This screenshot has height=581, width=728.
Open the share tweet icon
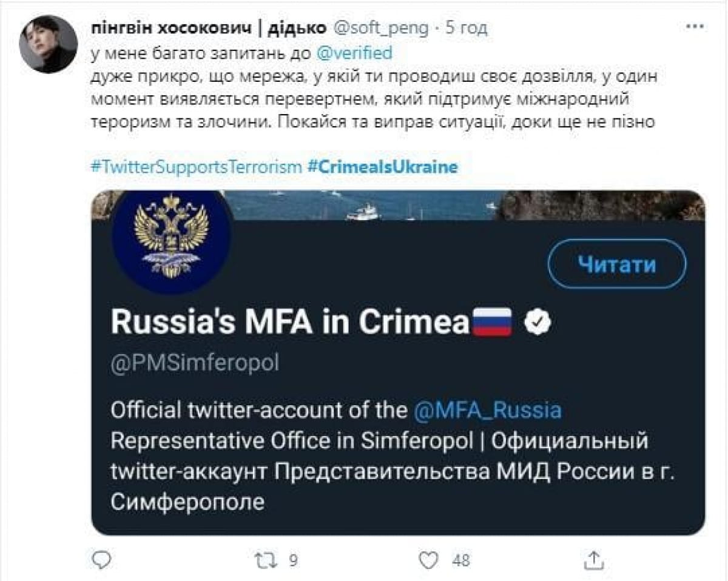coord(594,559)
